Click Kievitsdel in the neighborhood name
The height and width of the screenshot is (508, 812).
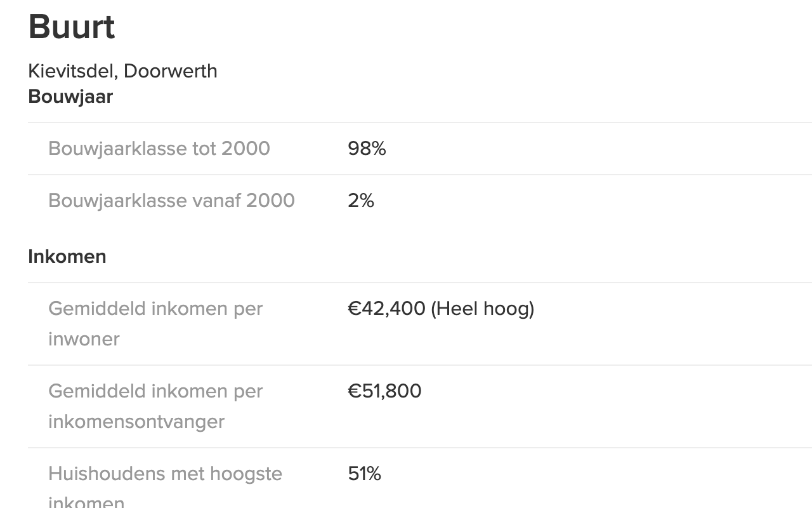point(70,70)
